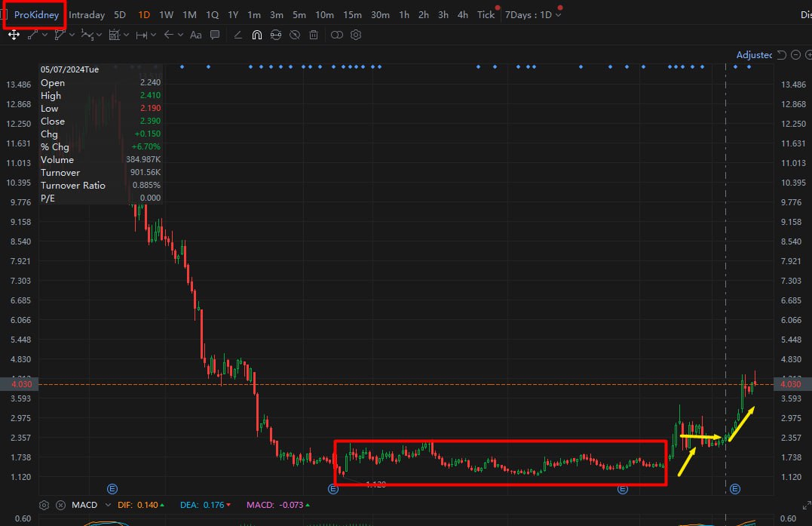Activate the magnet snap tool
812x526 pixels.
click(257, 35)
